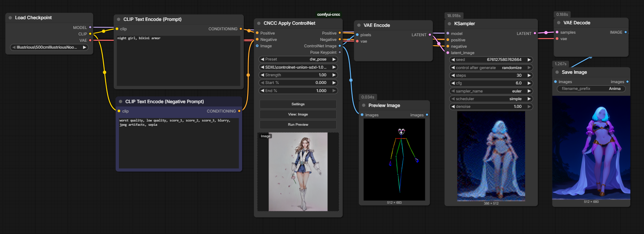Image resolution: width=644 pixels, height=234 pixels.
Task: Click the vae input port on VAE Encode
Action: 357,41
